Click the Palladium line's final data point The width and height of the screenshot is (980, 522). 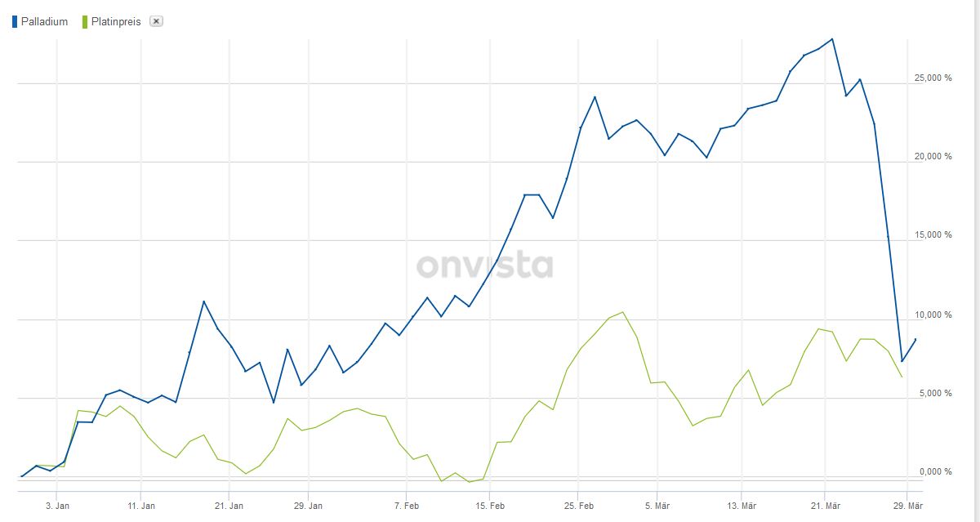point(915,339)
